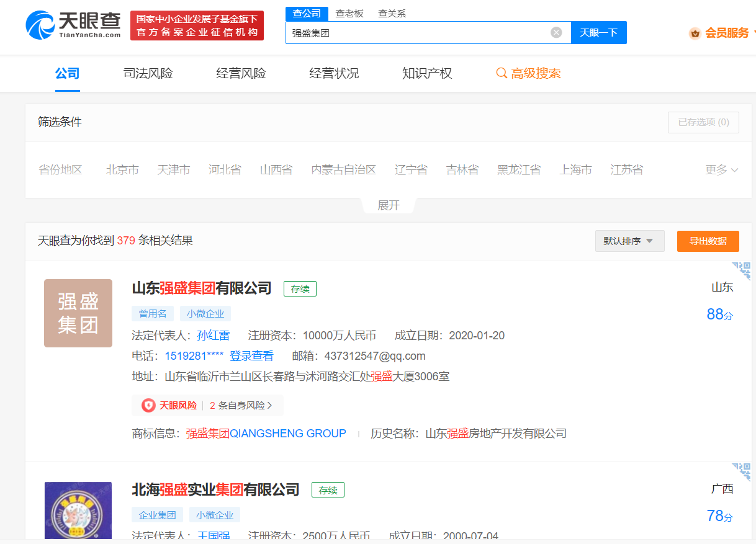Click the 78分 score

(719, 516)
